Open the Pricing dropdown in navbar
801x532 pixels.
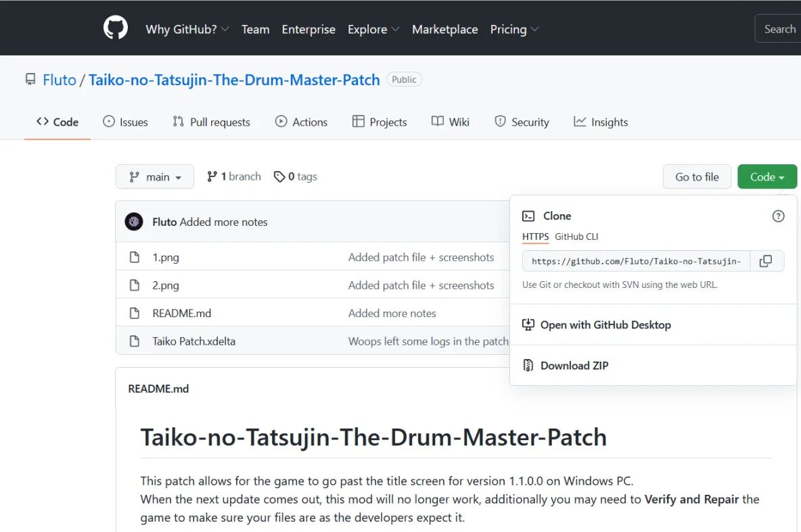pyautogui.click(x=514, y=29)
